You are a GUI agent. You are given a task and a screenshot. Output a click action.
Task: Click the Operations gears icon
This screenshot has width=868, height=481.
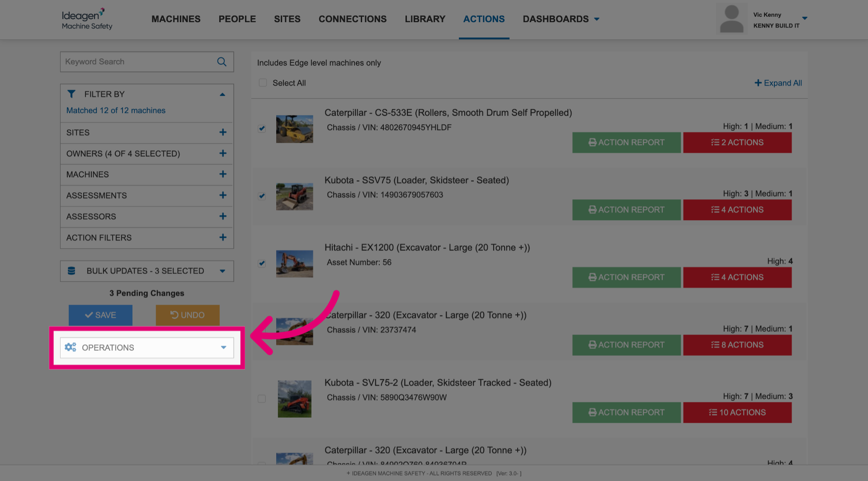click(71, 347)
